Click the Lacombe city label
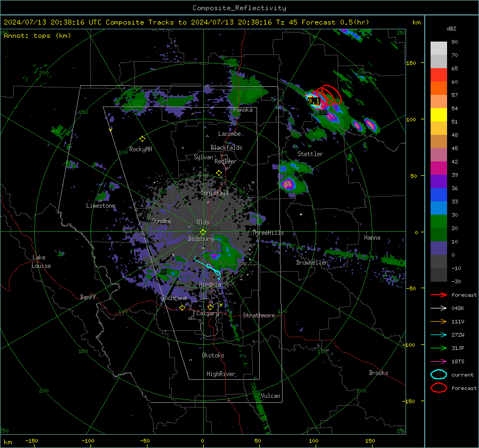Screen dimensions: 479x448 (x=229, y=134)
